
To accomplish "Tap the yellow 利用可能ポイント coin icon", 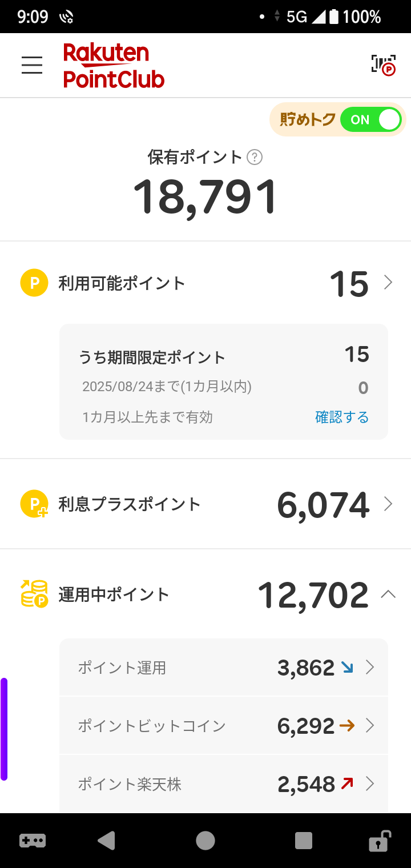I will click(34, 283).
